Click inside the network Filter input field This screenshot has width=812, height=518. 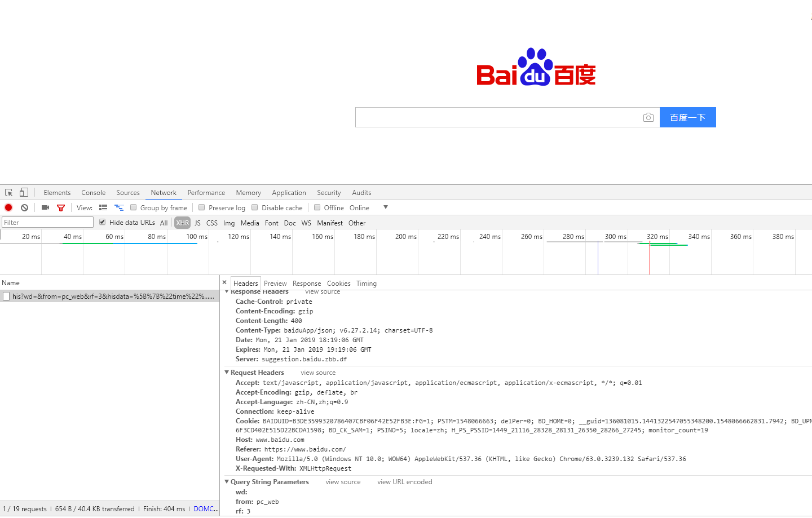click(47, 222)
